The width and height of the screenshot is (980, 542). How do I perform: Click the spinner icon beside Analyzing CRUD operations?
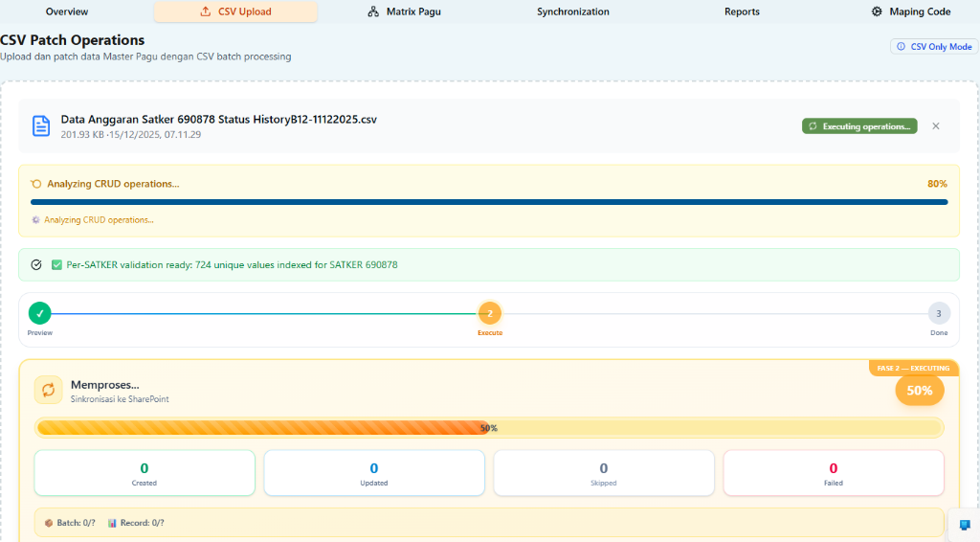[x=36, y=184]
